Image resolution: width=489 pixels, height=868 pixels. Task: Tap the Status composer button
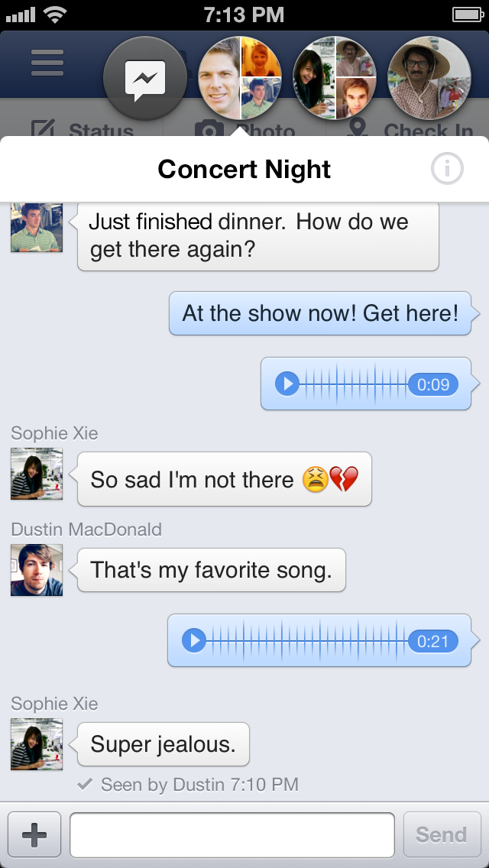pyautogui.click(x=83, y=130)
